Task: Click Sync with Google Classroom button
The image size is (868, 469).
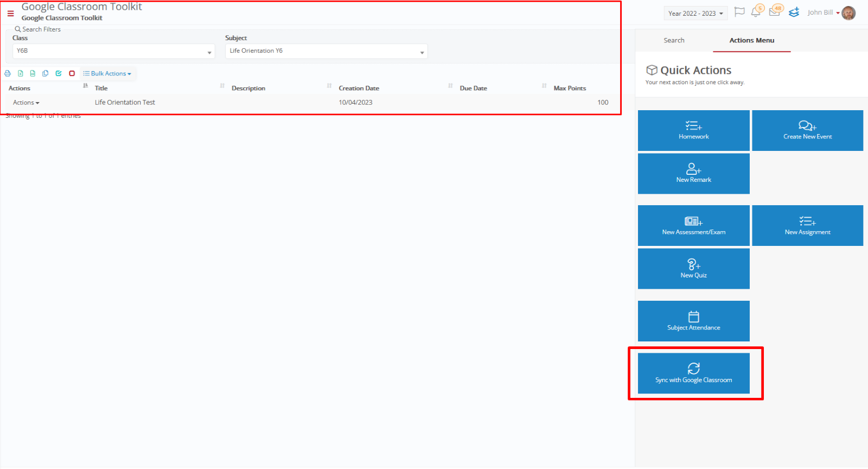Action: (x=693, y=373)
